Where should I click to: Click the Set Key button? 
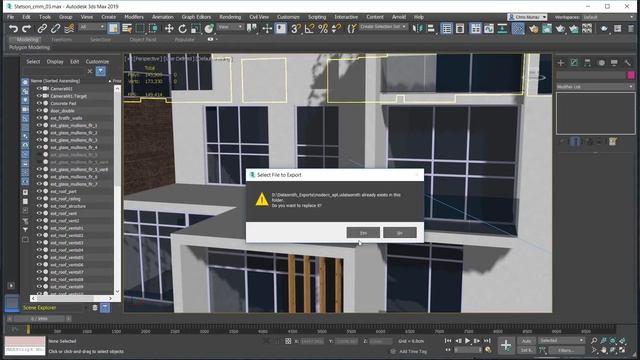527,350
